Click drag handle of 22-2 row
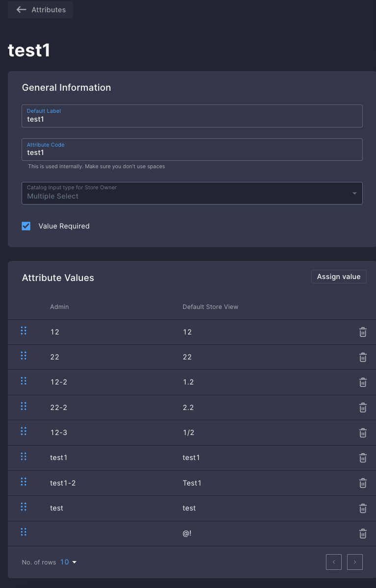The height and width of the screenshot is (588, 376). 24,406
